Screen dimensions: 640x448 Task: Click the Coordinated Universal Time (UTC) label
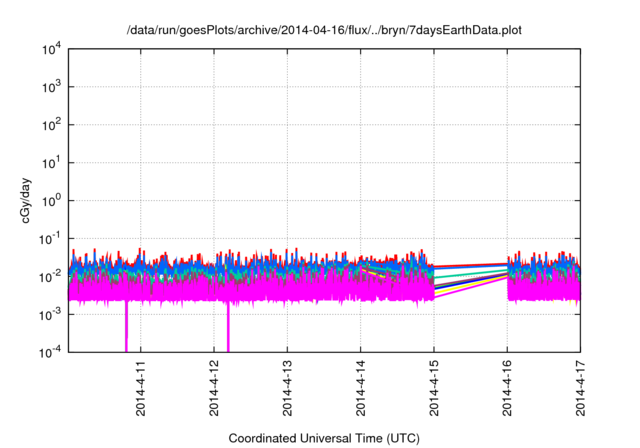[x=324, y=438]
